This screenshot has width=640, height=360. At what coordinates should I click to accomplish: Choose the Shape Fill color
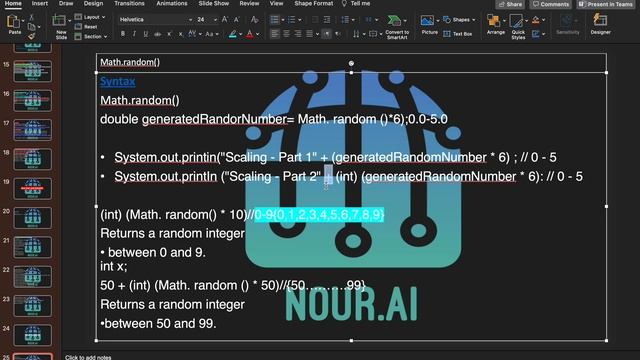coord(536,20)
